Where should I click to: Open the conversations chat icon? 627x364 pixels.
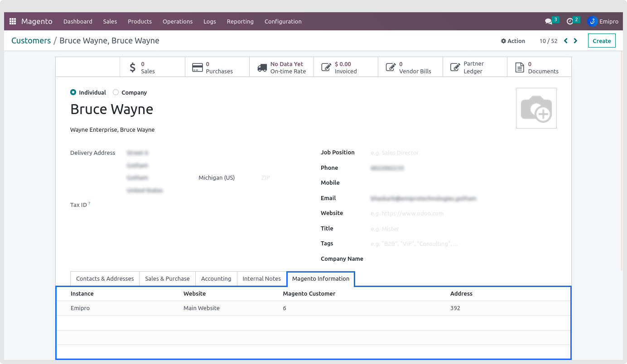(549, 21)
